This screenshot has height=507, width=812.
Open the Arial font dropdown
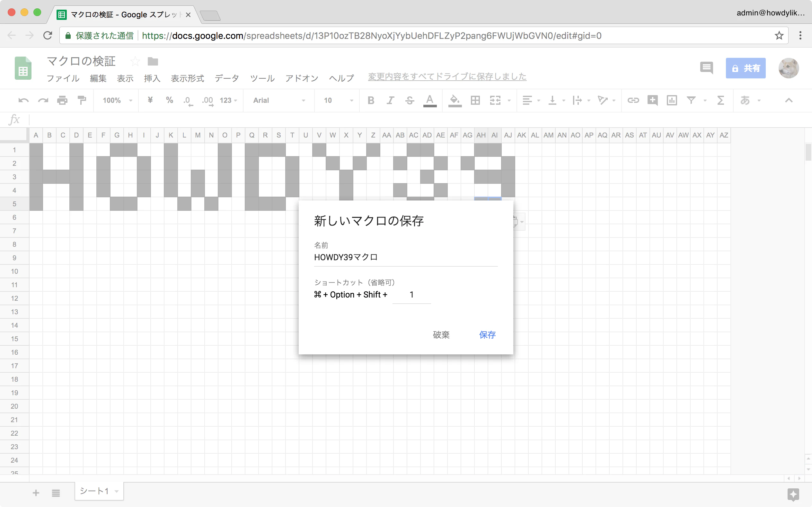(279, 100)
